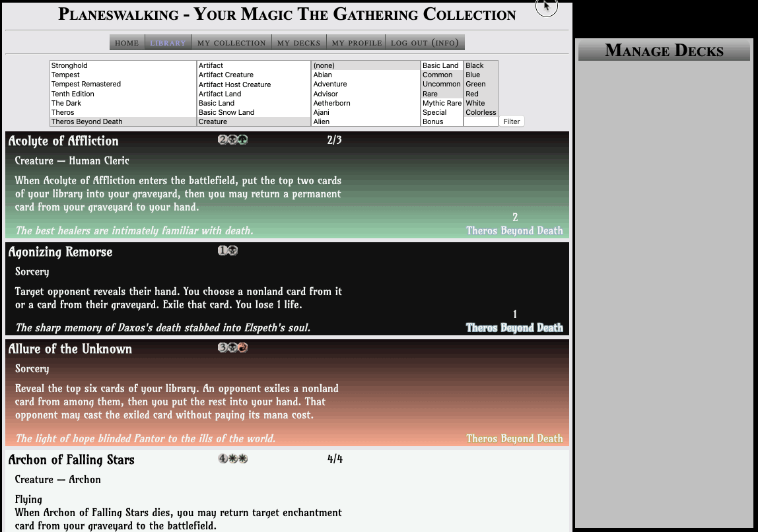The image size is (758, 532).
Task: Click the black skull mana symbol on Acolyte of Affliction
Action: pyautogui.click(x=232, y=140)
